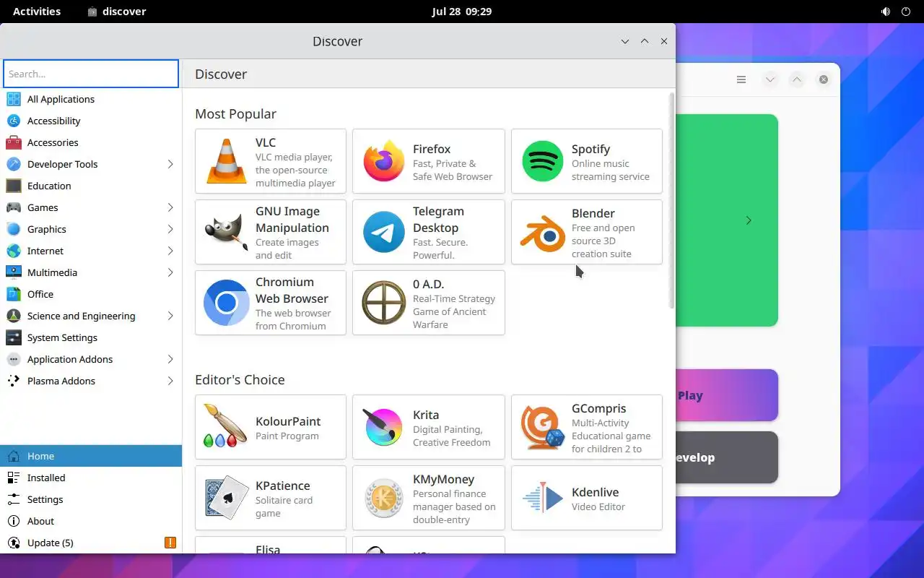This screenshot has height=578, width=924.
Task: Click the Accessories toolbox icon
Action: click(x=14, y=142)
